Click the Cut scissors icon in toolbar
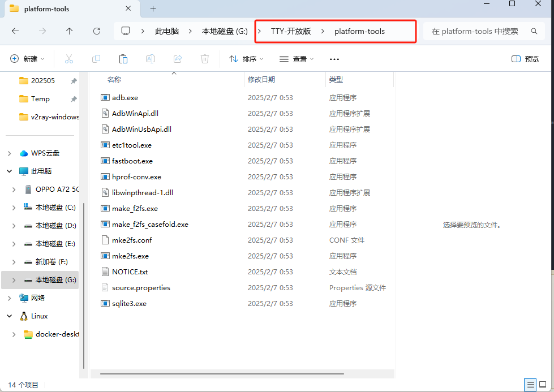Viewport: 554px width, 392px height. pos(69,59)
